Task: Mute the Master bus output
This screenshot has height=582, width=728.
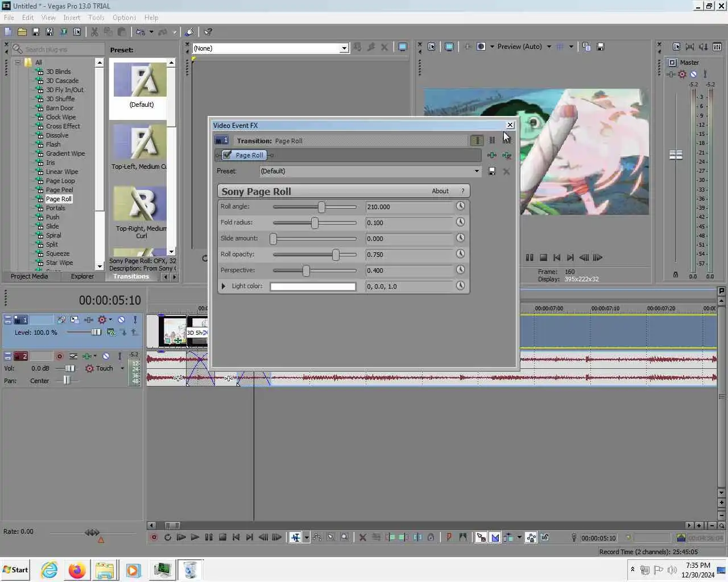Action: click(693, 74)
